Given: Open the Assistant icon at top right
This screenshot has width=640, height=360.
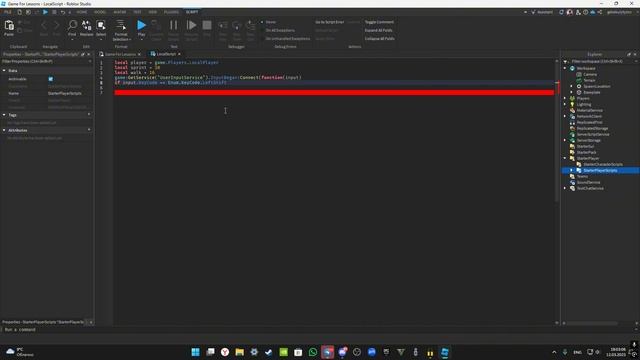Looking at the screenshot, I should tap(533, 12).
